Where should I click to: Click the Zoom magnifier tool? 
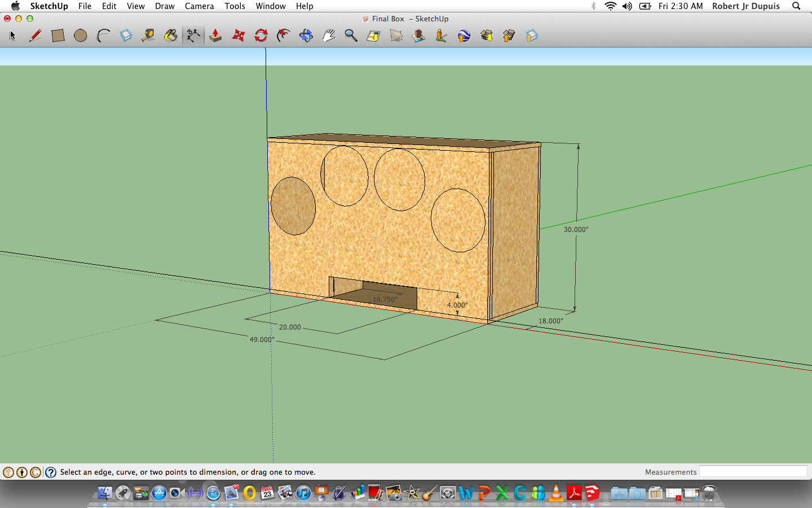[x=351, y=36]
